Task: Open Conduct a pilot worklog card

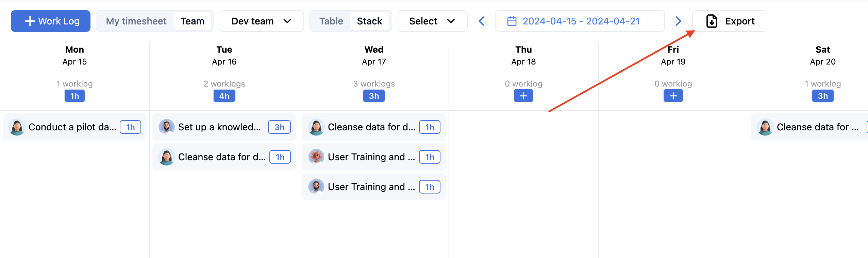Action: pos(72,127)
